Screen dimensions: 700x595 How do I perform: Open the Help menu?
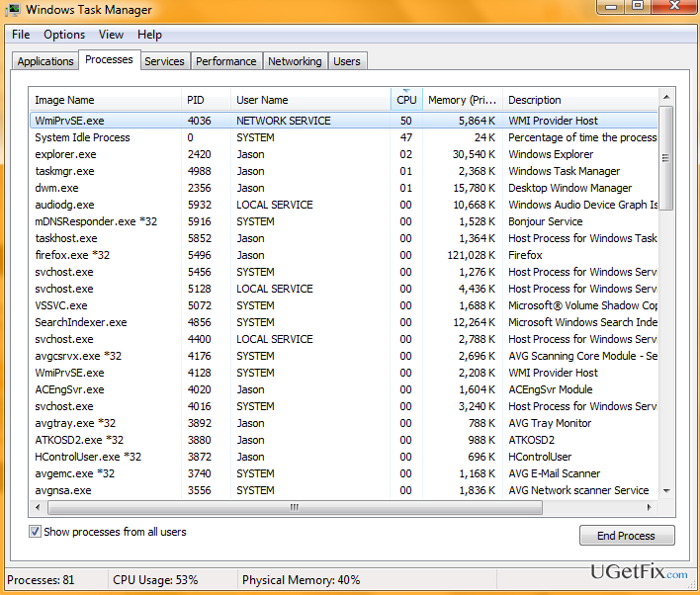[149, 35]
